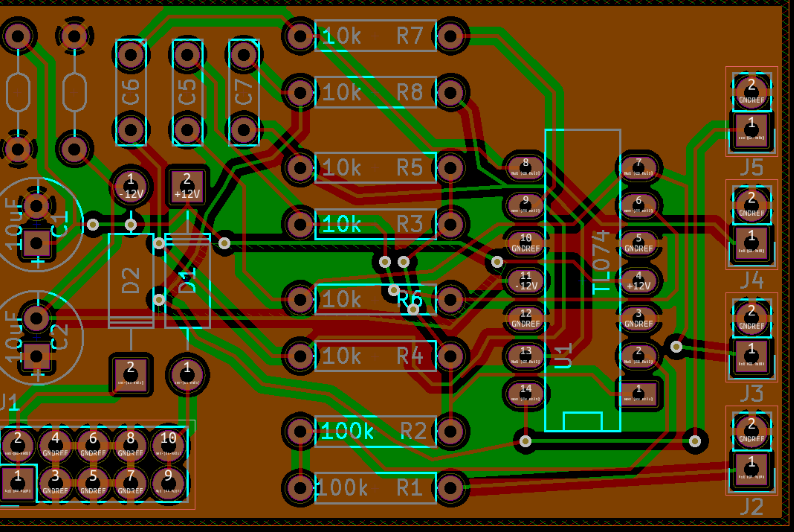Click the C5 capacitor label
794x532 pixels.
(187, 92)
